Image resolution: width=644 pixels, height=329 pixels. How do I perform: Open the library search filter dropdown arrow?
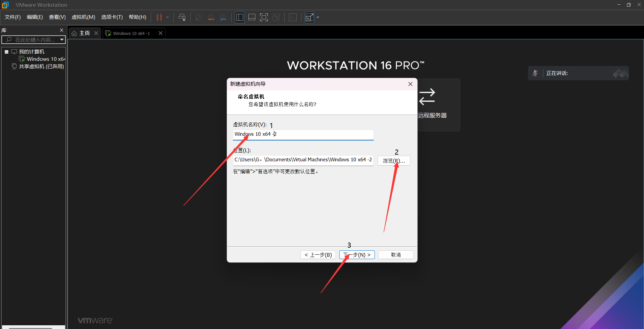click(x=62, y=40)
